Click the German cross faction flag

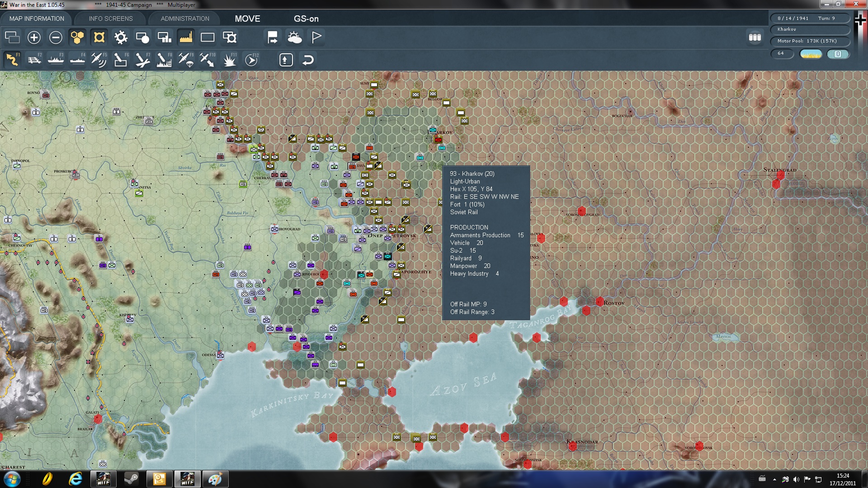pos(860,20)
